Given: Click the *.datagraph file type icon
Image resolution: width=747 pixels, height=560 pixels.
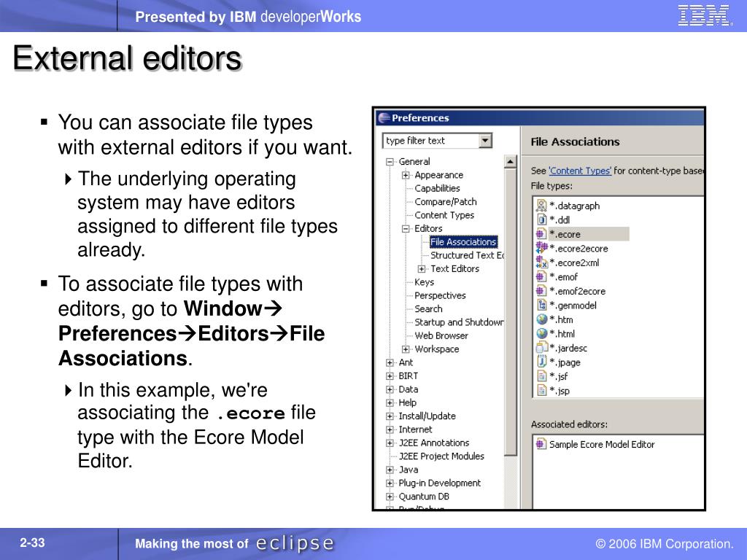Looking at the screenshot, I should pos(541,206).
